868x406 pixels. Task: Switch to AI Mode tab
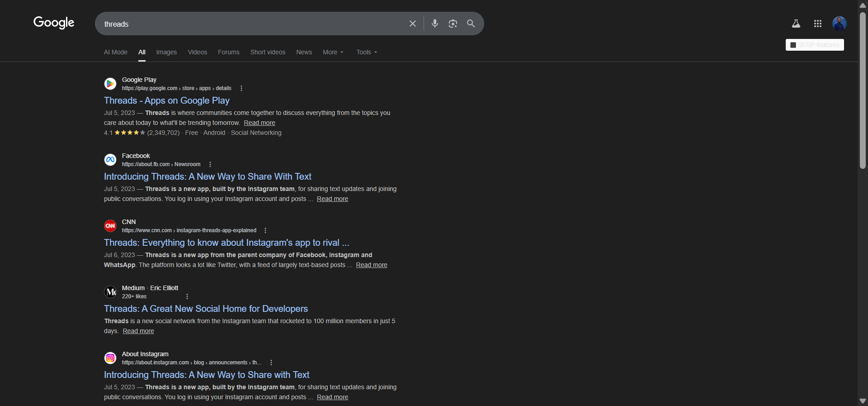116,52
